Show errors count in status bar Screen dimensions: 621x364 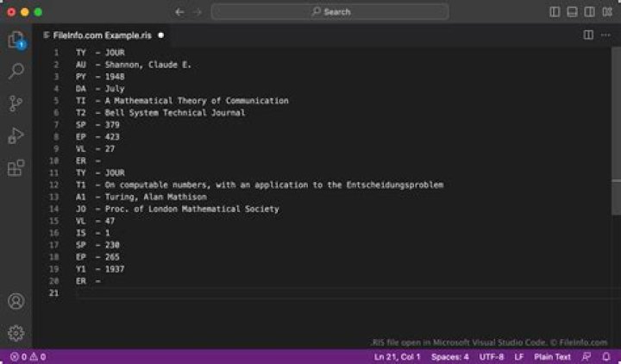19,357
